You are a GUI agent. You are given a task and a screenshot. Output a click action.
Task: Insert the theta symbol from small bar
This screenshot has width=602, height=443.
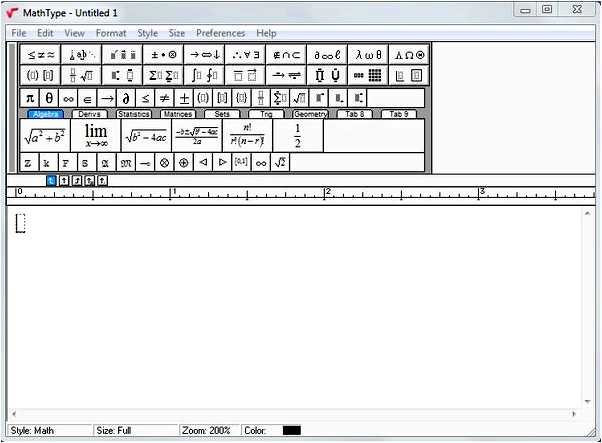click(49, 98)
